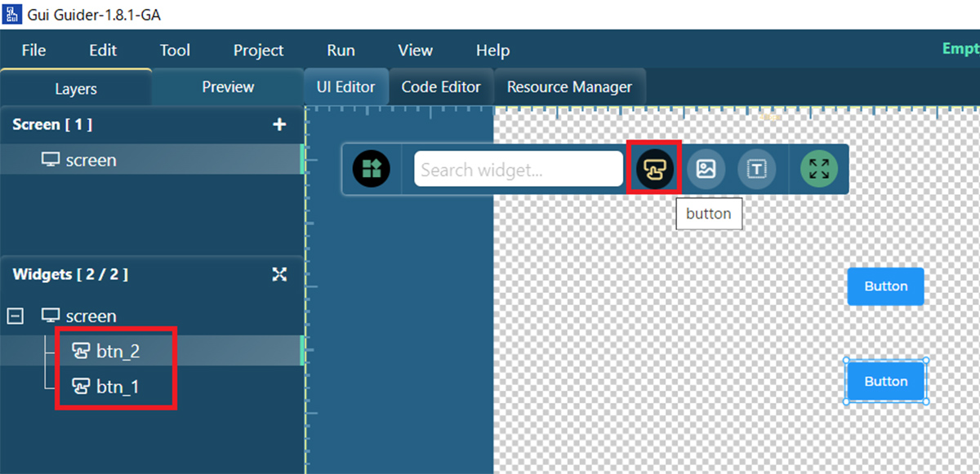Click the Search widget input field
The width and height of the screenshot is (980, 474).
point(519,169)
